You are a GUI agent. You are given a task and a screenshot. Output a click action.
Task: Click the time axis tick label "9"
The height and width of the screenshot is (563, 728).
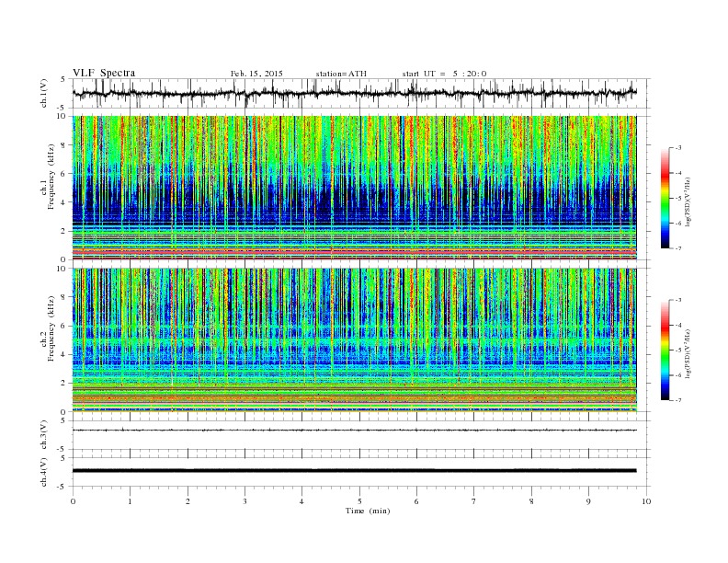click(x=588, y=501)
